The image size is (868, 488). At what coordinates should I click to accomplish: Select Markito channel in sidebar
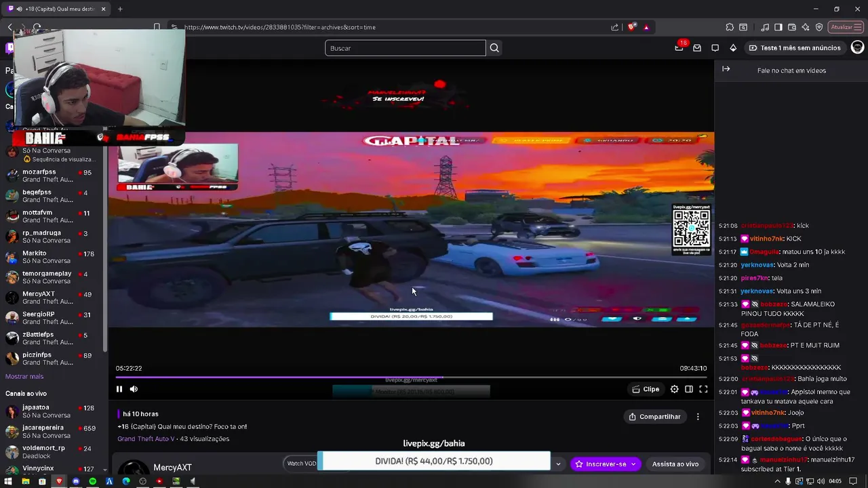[54, 258]
